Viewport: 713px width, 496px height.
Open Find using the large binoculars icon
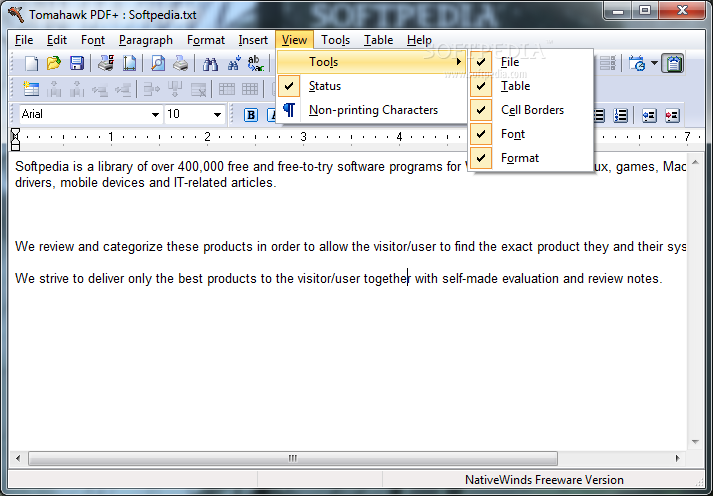[x=210, y=63]
